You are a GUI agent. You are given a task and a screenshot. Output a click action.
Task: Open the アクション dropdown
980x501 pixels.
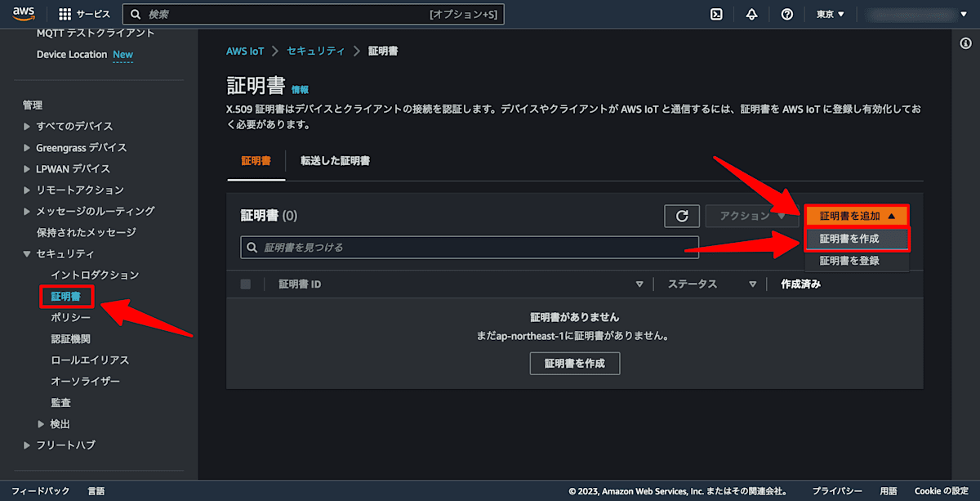[x=752, y=216]
